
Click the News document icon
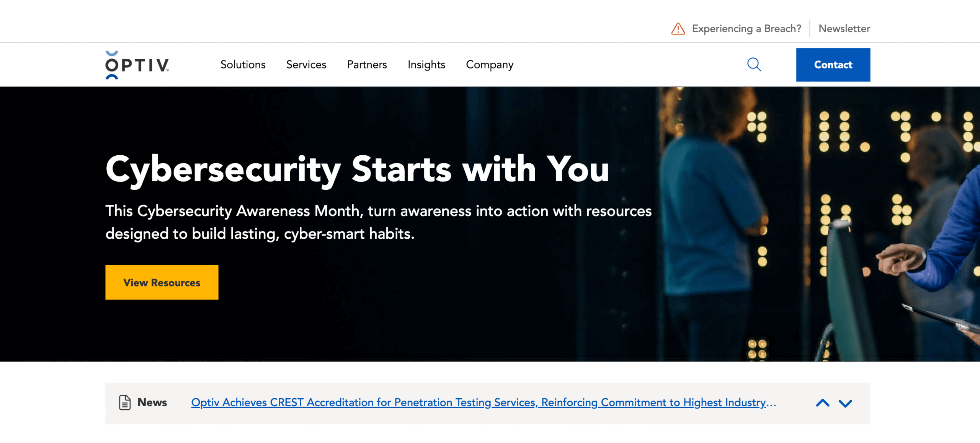coord(125,402)
